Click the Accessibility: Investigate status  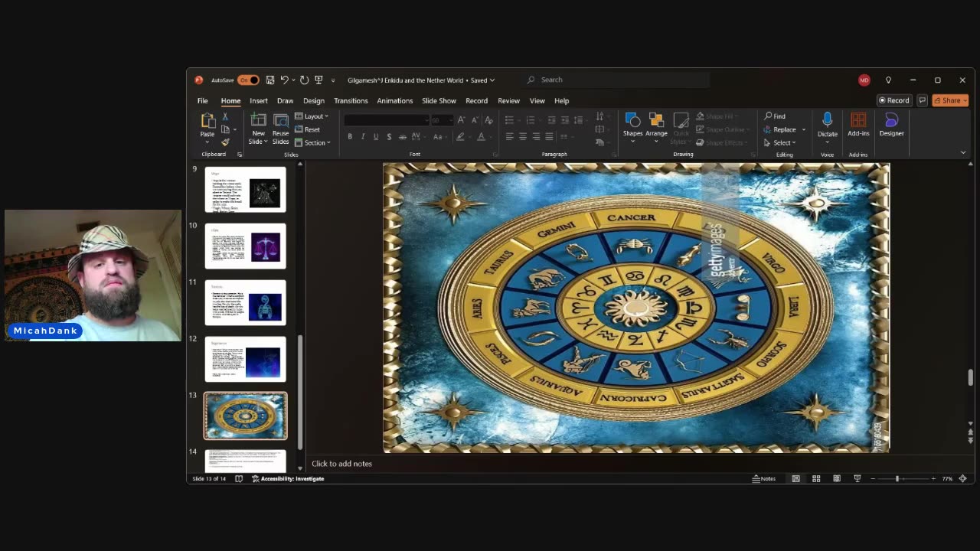pyautogui.click(x=288, y=479)
